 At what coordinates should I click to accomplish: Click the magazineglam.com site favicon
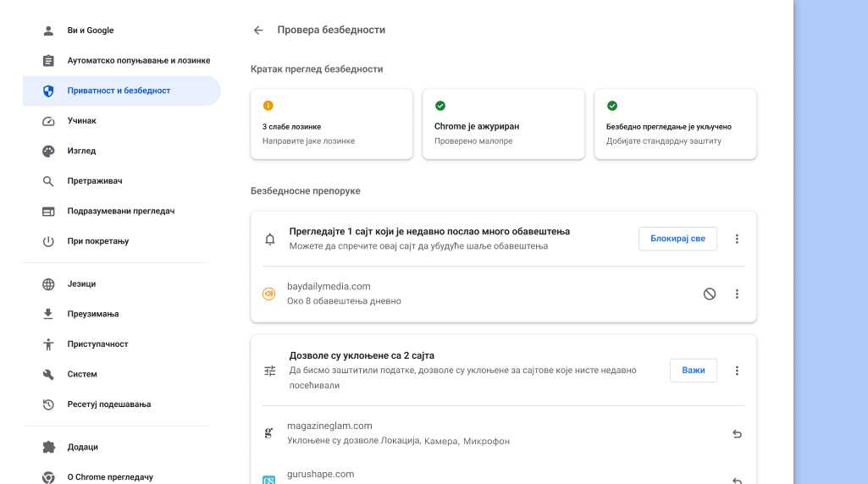(268, 433)
